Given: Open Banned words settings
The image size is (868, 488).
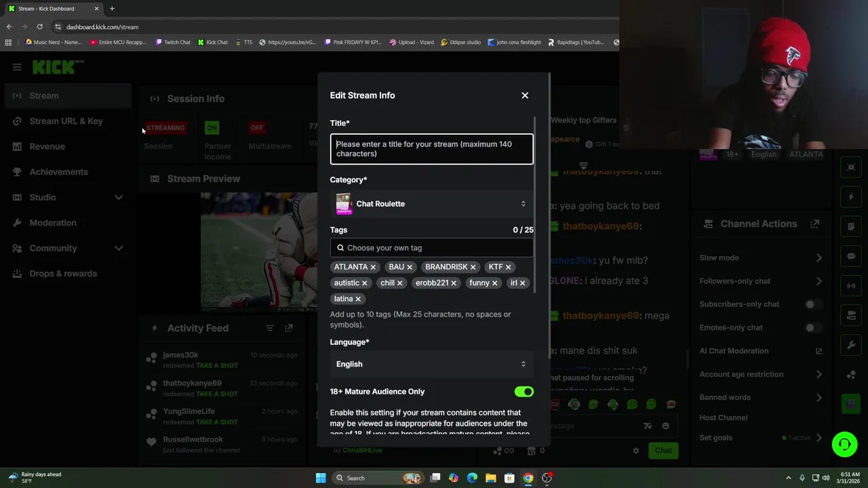Looking at the screenshot, I should point(760,397).
